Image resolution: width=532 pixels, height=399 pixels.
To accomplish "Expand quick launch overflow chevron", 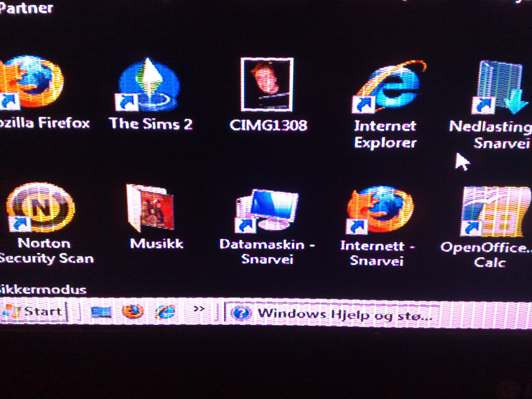I will 199,309.
